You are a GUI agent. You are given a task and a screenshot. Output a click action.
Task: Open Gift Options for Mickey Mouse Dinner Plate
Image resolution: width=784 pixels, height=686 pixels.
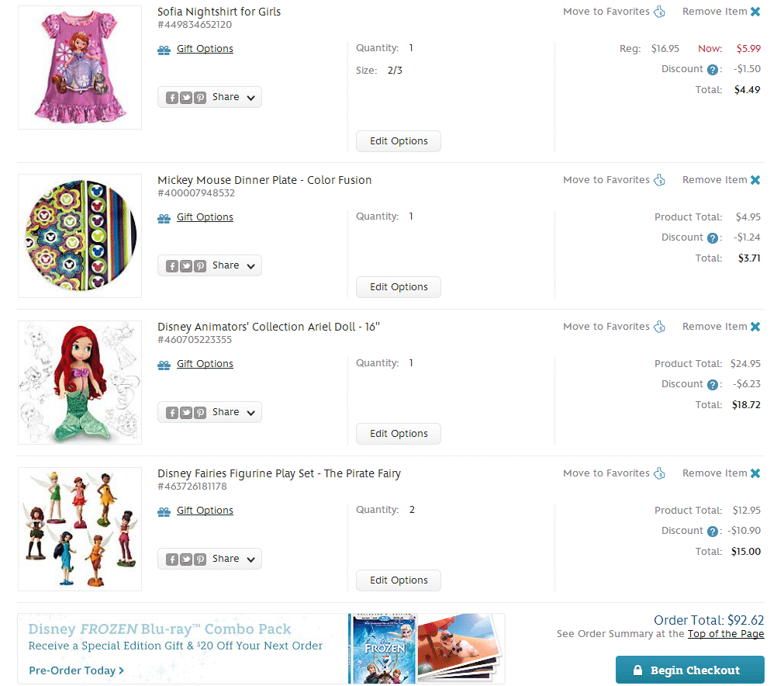pos(205,217)
